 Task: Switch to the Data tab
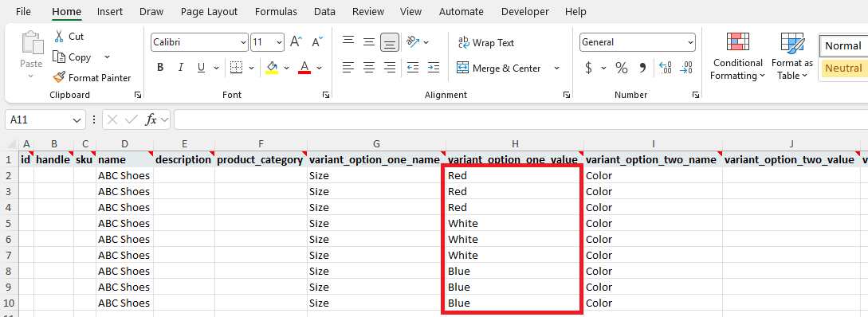(x=324, y=12)
